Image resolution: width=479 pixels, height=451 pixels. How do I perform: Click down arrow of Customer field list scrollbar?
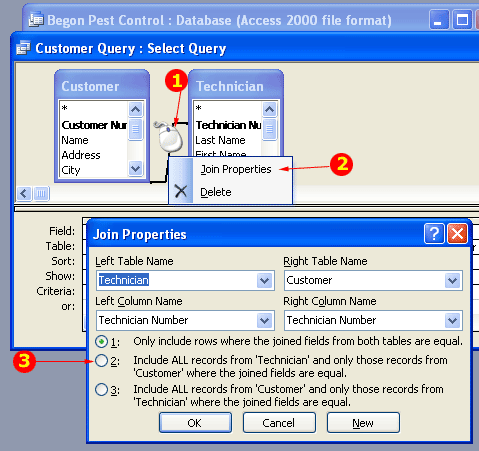tap(135, 168)
